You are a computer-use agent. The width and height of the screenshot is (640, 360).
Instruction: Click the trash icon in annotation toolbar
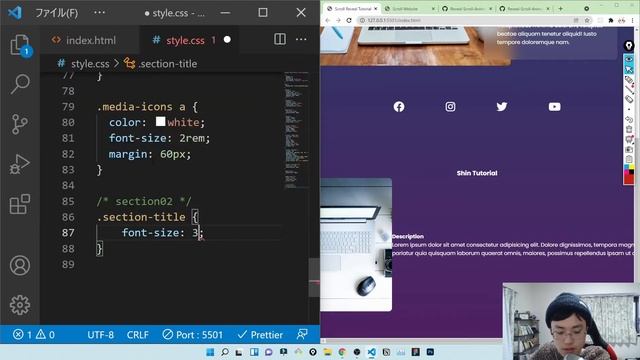[629, 129]
